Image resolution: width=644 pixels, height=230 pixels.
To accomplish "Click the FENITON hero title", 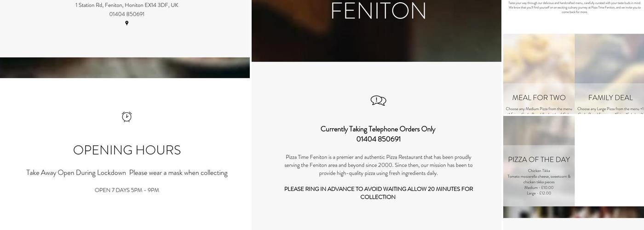I will (x=378, y=11).
